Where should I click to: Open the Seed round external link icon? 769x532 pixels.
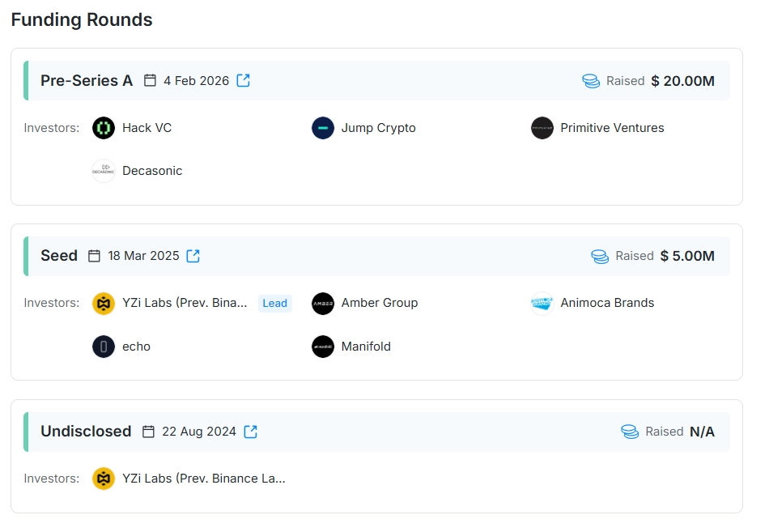193,256
